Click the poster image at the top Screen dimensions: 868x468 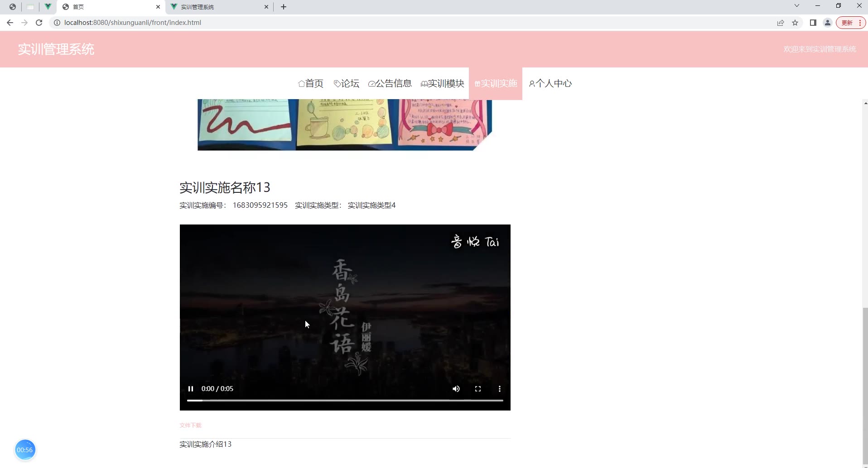coord(345,125)
